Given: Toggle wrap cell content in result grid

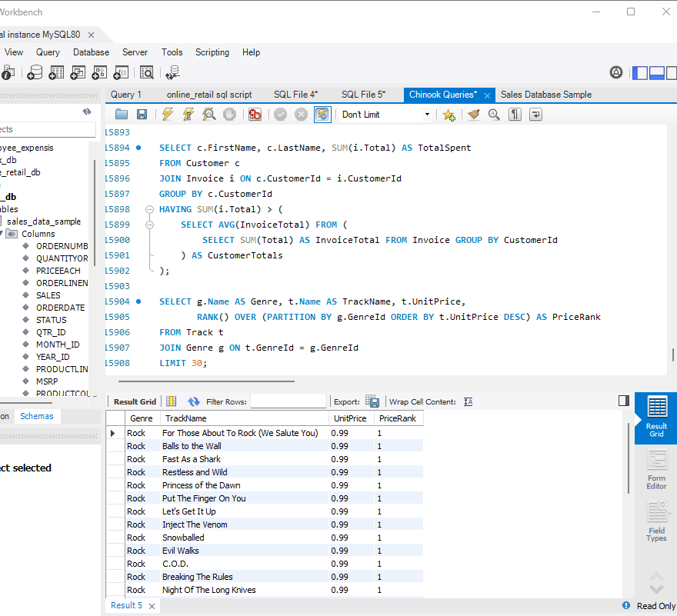Looking at the screenshot, I should click(x=469, y=402).
